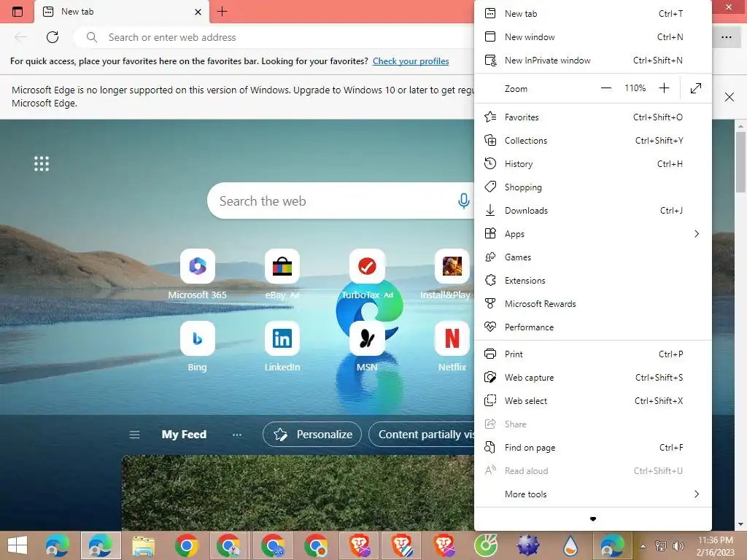Click the feed article image thumbnail

tap(298, 492)
